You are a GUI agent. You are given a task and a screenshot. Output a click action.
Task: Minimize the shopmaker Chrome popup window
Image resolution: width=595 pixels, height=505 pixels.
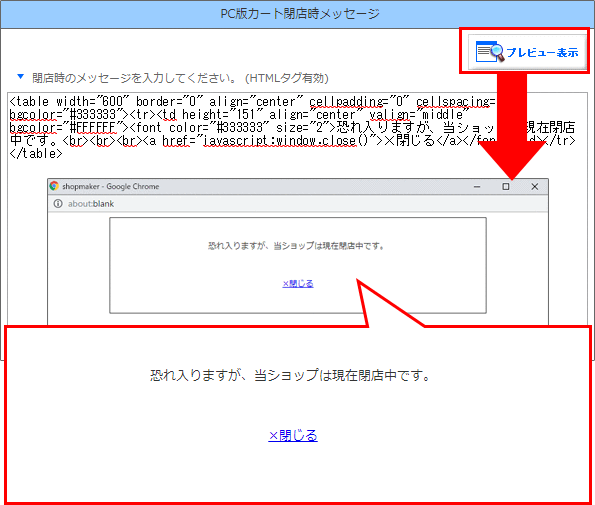[477, 186]
